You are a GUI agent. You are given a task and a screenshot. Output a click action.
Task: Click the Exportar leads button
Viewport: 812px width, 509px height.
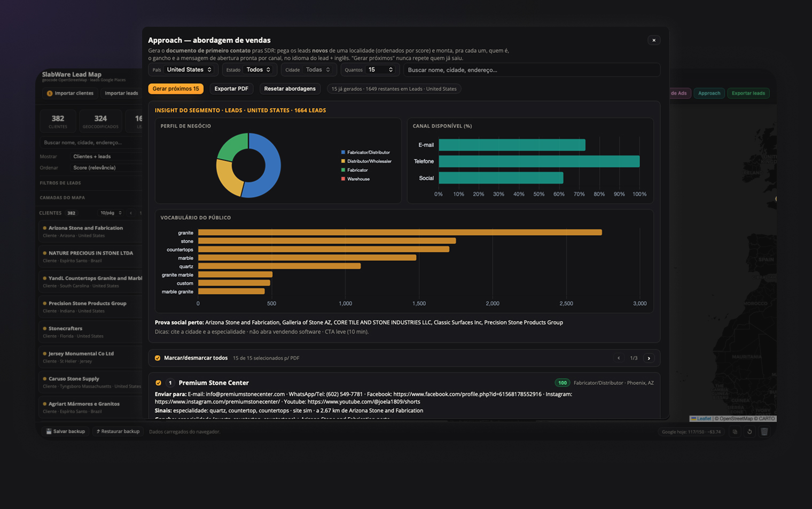coord(748,93)
